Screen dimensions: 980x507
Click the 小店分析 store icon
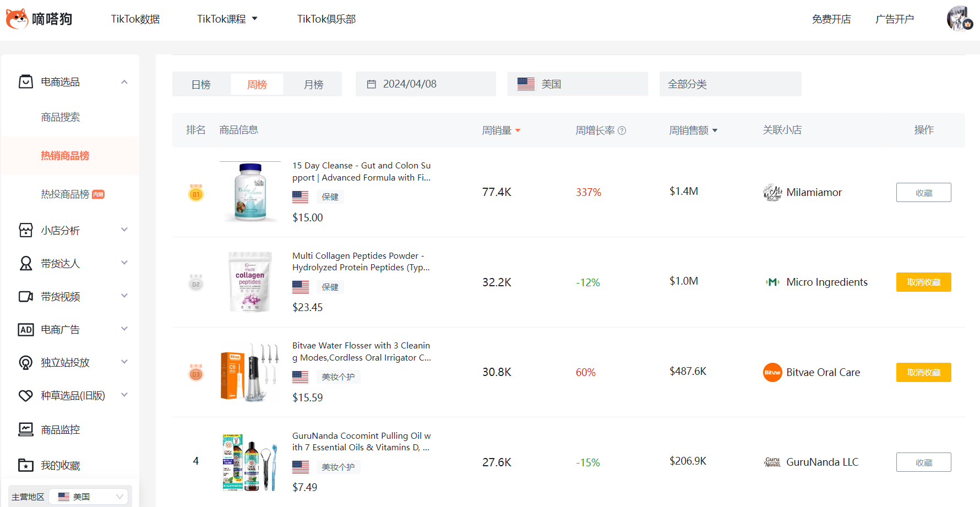click(x=26, y=230)
